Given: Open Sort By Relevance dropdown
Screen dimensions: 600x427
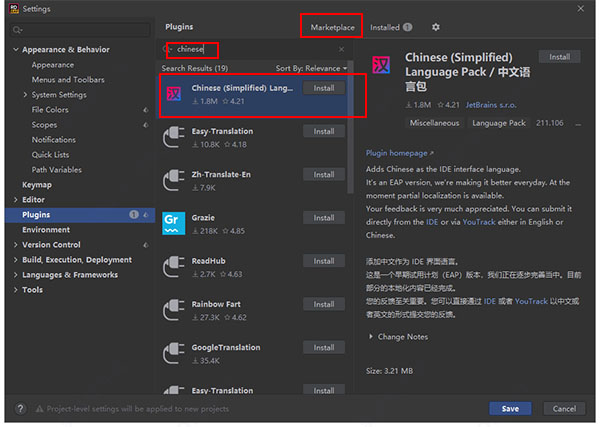Looking at the screenshot, I should pyautogui.click(x=311, y=68).
